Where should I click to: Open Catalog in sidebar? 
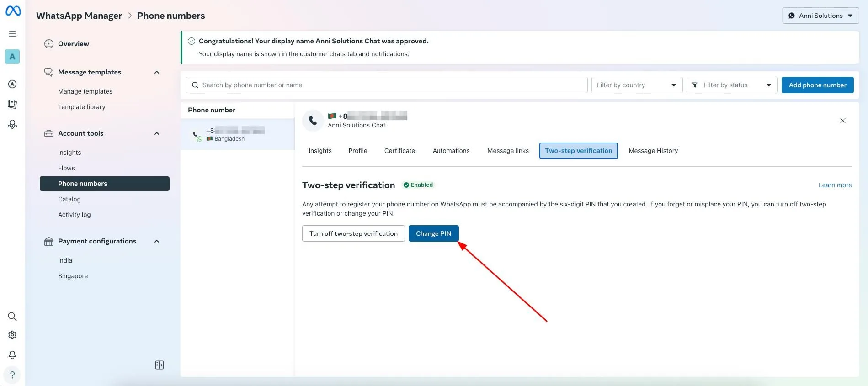69,199
